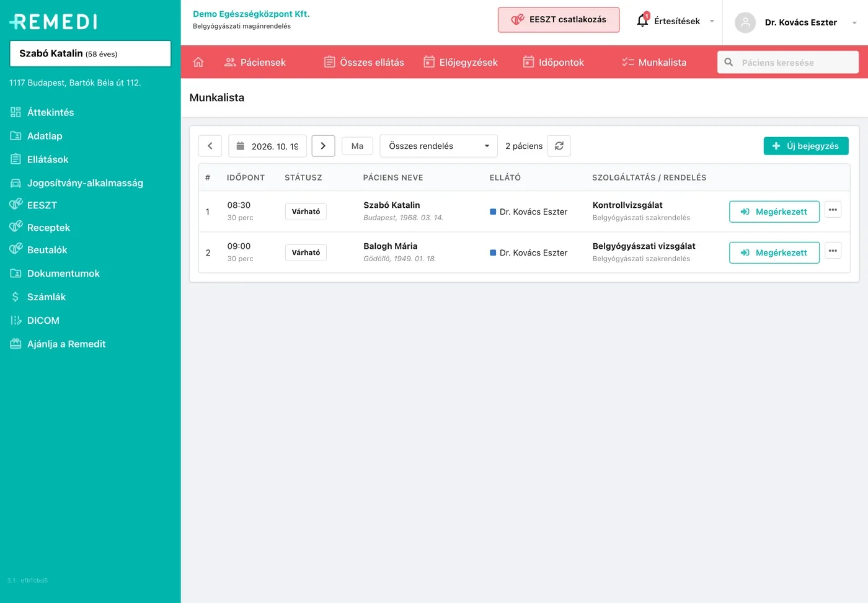868x603 pixels.
Task: Click the user avatar icon
Action: [x=745, y=22]
